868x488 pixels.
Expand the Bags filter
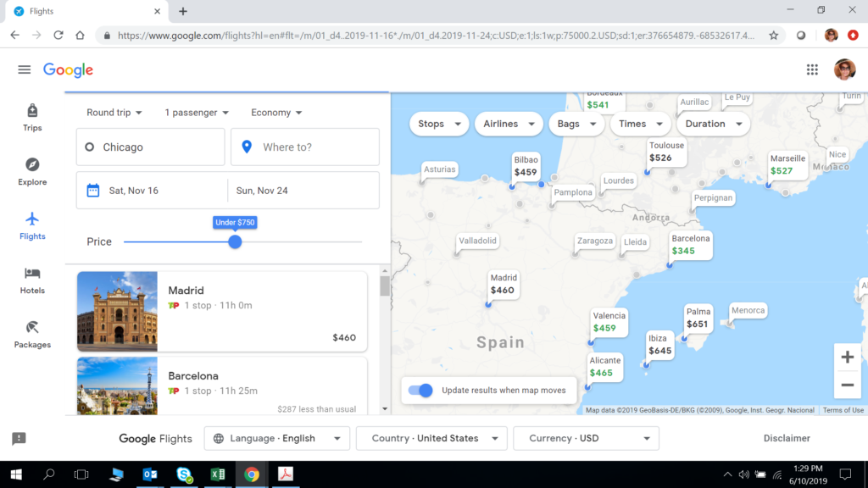(x=576, y=124)
